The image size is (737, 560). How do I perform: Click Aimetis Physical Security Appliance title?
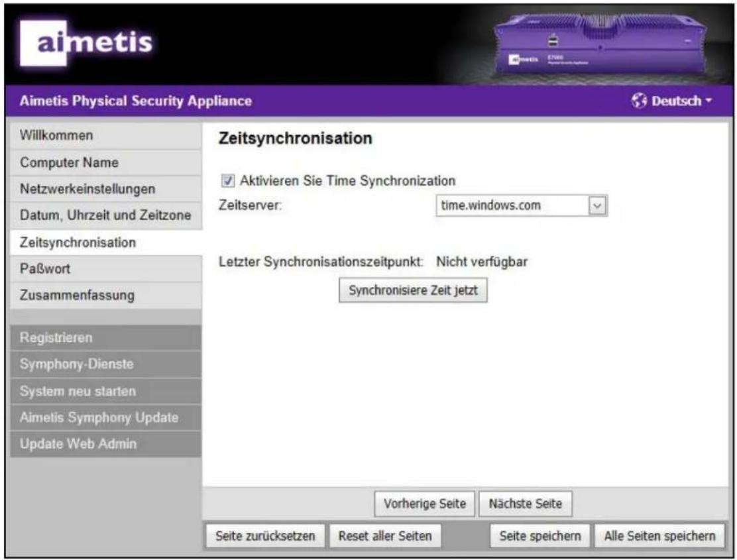136,101
